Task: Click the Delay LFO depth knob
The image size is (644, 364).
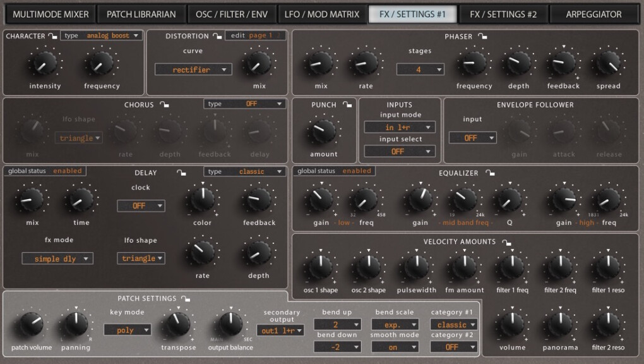Action: coord(259,253)
